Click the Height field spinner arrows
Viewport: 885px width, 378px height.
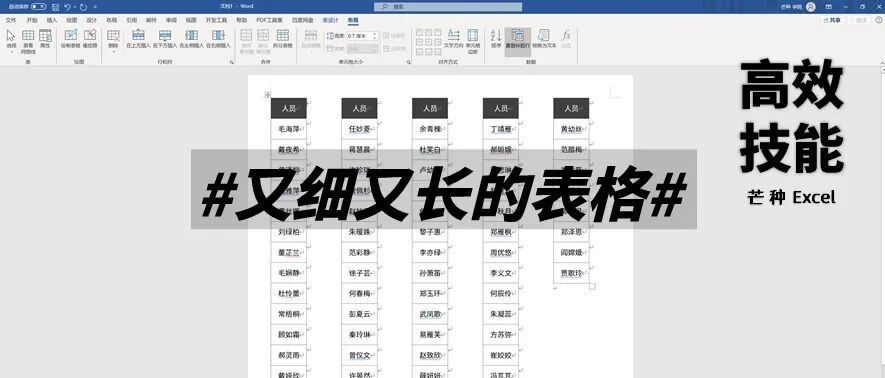pyautogui.click(x=375, y=36)
